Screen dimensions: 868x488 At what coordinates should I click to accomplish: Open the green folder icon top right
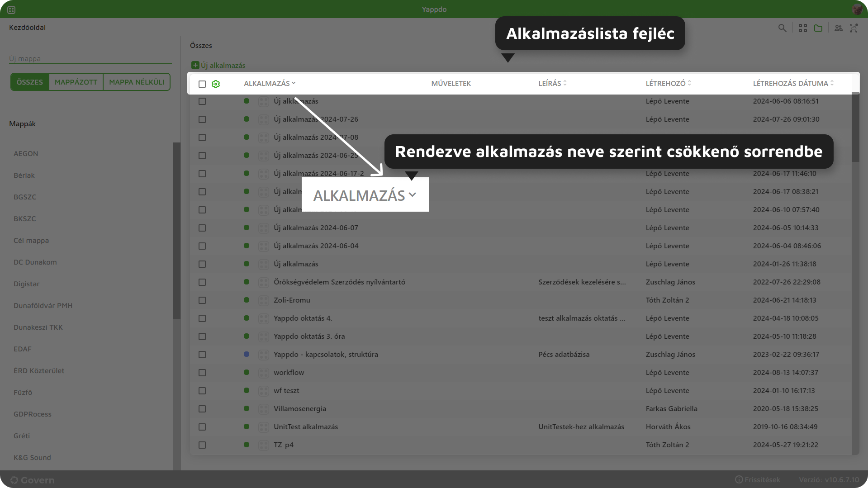click(818, 28)
